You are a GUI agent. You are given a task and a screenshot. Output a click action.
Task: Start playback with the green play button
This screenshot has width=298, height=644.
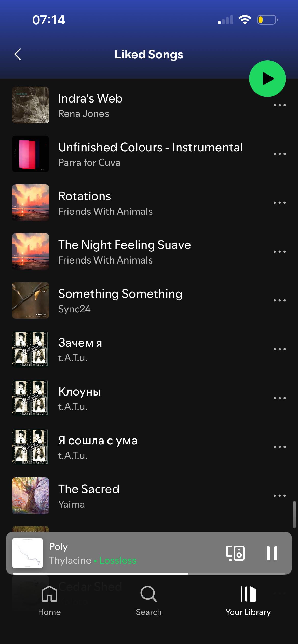pos(267,79)
